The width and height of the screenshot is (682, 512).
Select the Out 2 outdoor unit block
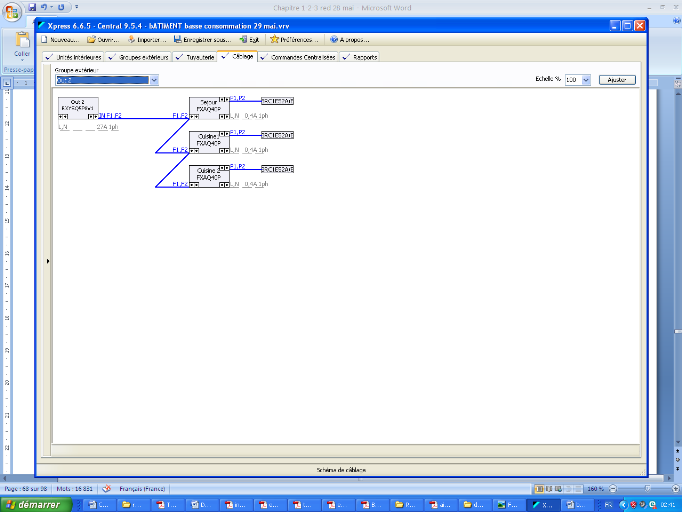point(78,109)
